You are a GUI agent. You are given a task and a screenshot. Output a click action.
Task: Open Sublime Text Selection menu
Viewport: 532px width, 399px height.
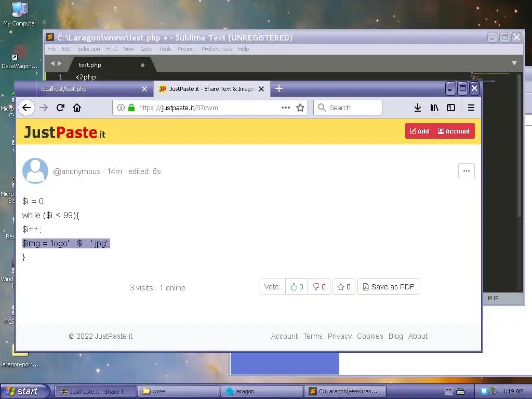[x=88, y=49]
